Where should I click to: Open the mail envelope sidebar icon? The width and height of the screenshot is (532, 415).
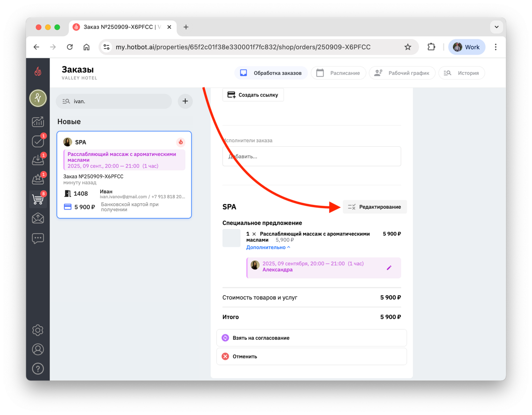38,218
